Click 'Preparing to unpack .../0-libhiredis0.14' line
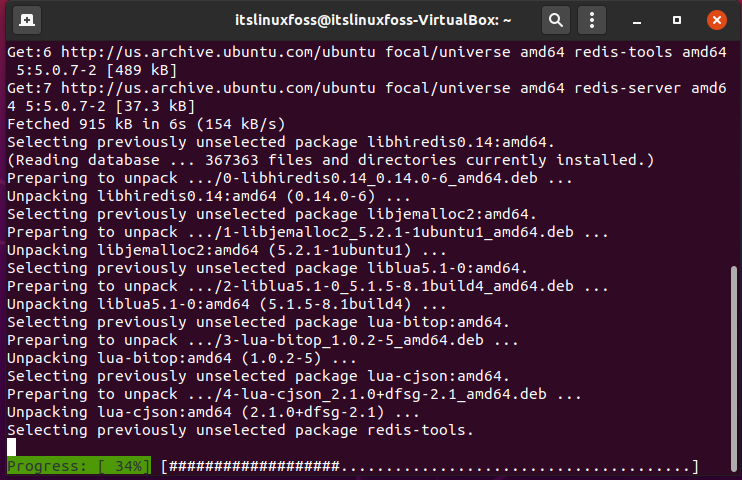Image resolution: width=742 pixels, height=480 pixels. [x=290, y=178]
